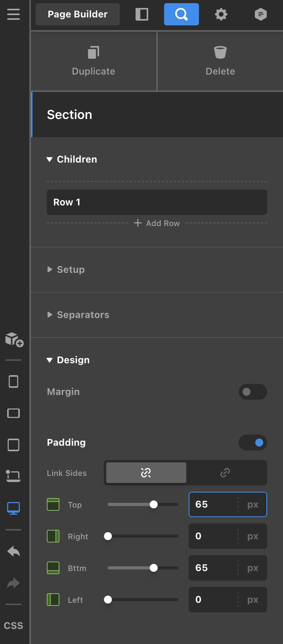The width and height of the screenshot is (283, 644).
Task: Expand the Setup group
Action: point(71,270)
